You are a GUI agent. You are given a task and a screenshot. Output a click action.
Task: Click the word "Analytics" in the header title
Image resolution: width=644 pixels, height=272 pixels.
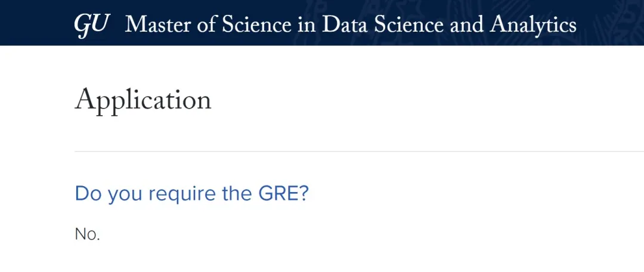(x=533, y=24)
